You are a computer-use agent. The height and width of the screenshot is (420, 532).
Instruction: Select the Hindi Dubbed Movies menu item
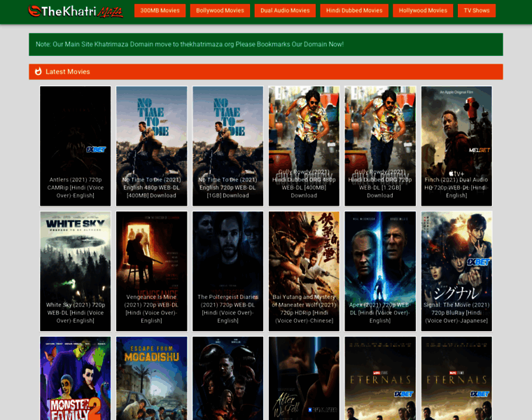pyautogui.click(x=354, y=10)
